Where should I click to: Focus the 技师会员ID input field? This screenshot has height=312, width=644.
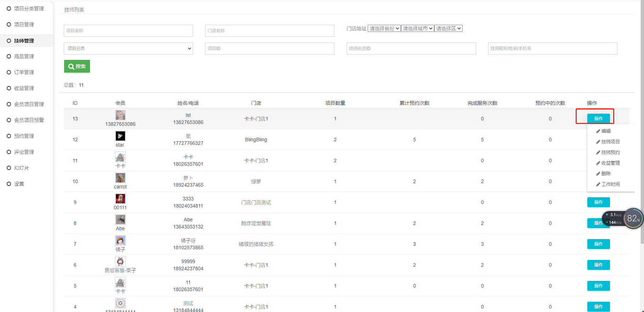[x=411, y=49]
